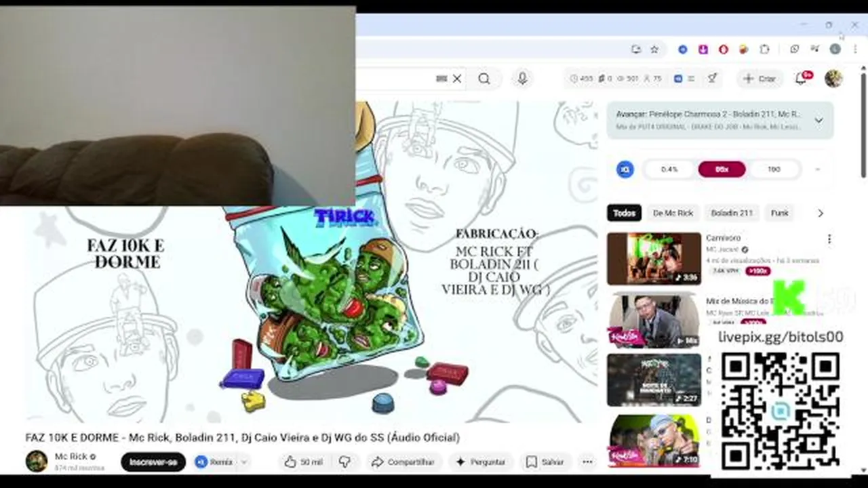Click the vidIQ round logo beside 0.4% score
Screen dimensions: 868x488
(x=625, y=169)
